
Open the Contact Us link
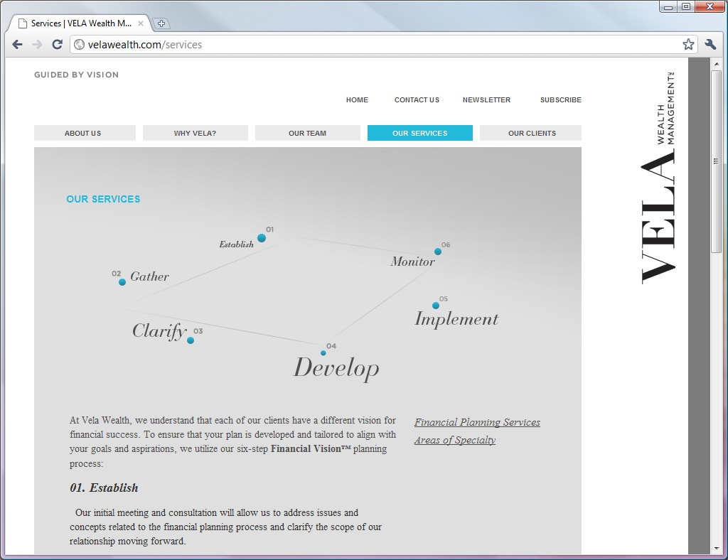click(417, 99)
